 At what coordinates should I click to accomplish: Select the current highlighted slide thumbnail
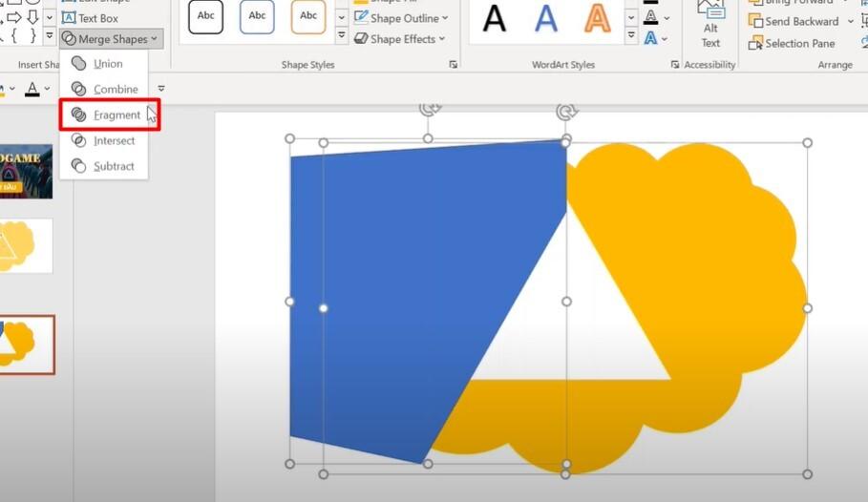click(x=27, y=345)
